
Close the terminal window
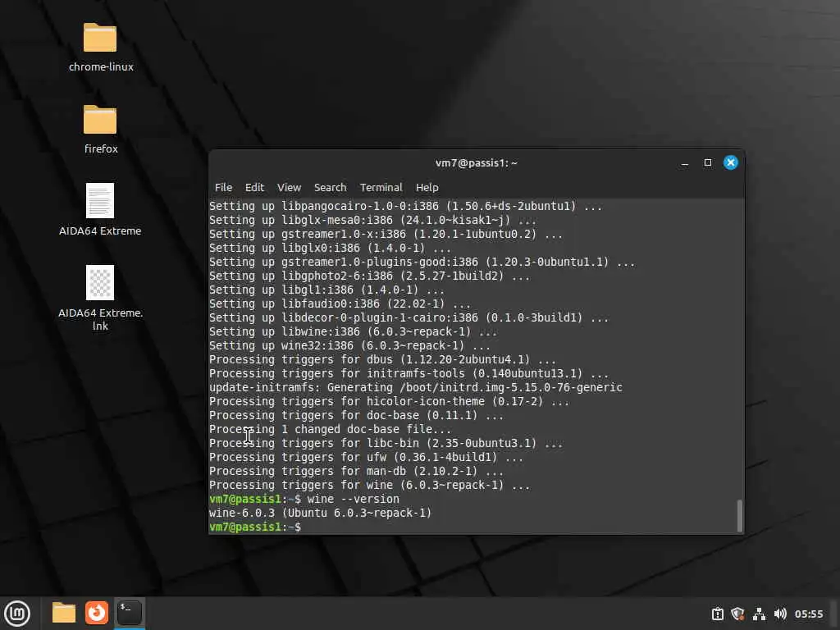coord(731,162)
